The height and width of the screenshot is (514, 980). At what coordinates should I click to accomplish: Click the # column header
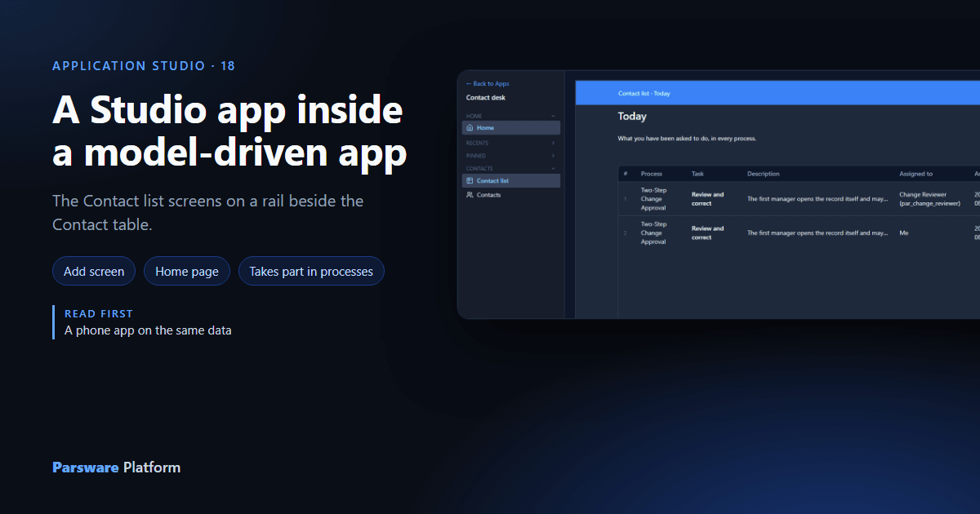(625, 174)
